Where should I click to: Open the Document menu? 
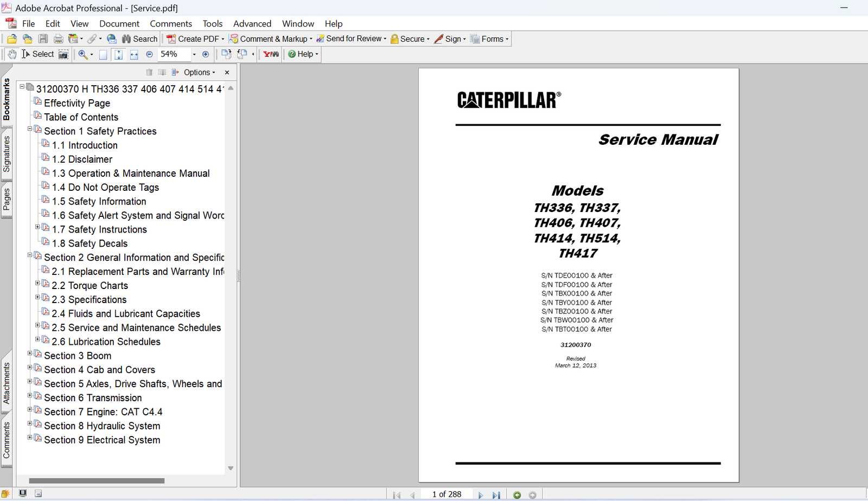point(119,24)
